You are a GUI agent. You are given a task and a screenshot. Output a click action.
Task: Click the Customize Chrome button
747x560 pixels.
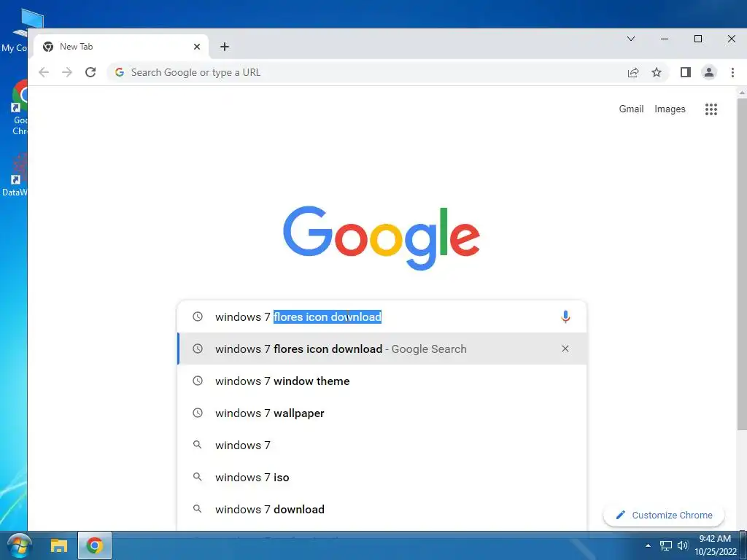click(664, 516)
